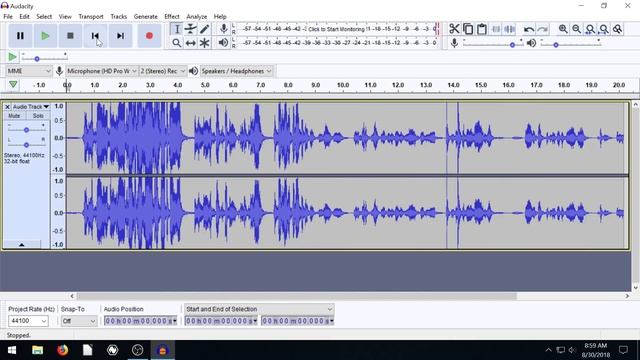Screen dimensions: 640x360
Task: Click the track pan slider handle
Action: [26, 145]
